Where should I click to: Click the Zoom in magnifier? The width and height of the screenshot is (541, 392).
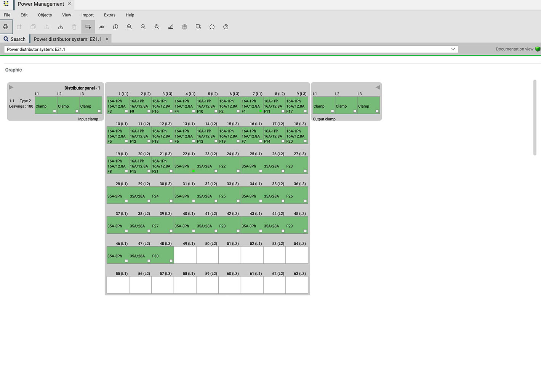130,27
